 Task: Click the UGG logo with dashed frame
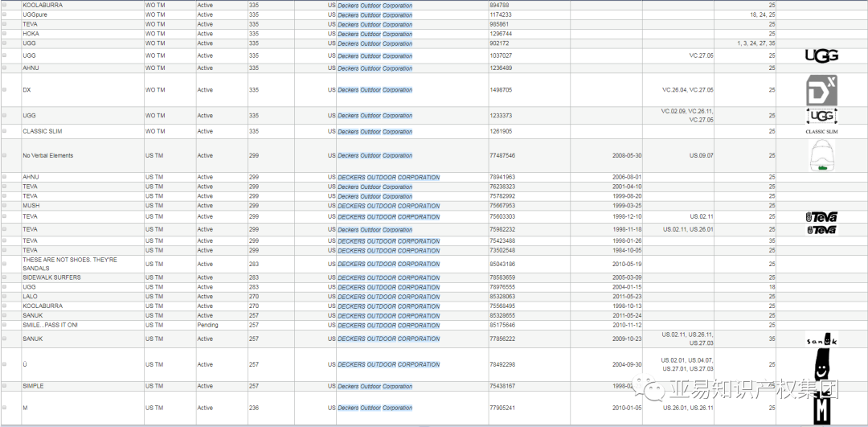(821, 116)
